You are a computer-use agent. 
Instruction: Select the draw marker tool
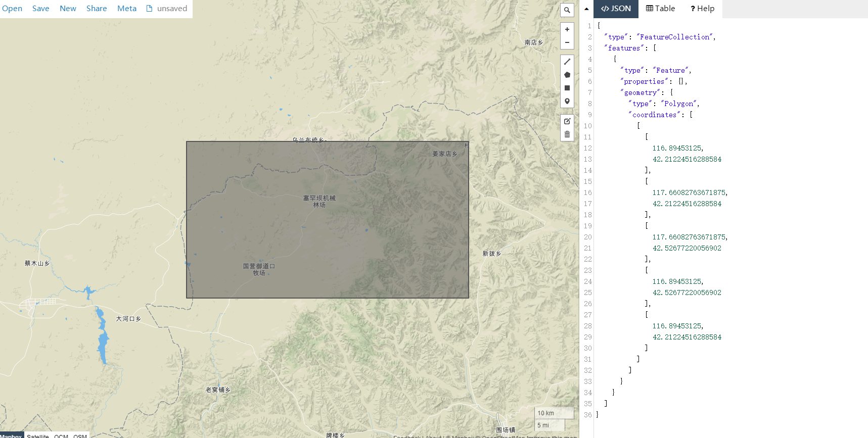(567, 101)
